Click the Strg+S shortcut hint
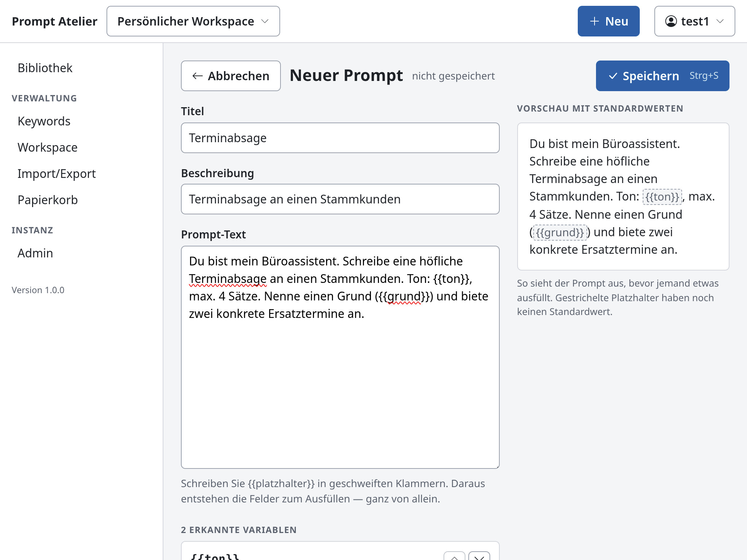747x560 pixels. point(704,75)
